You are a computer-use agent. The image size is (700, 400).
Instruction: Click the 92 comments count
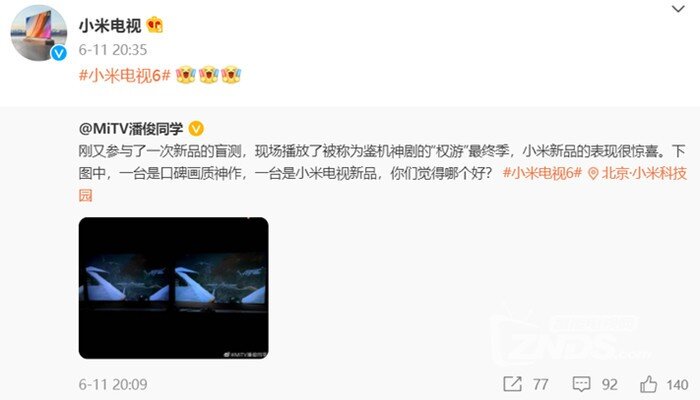coord(609,384)
